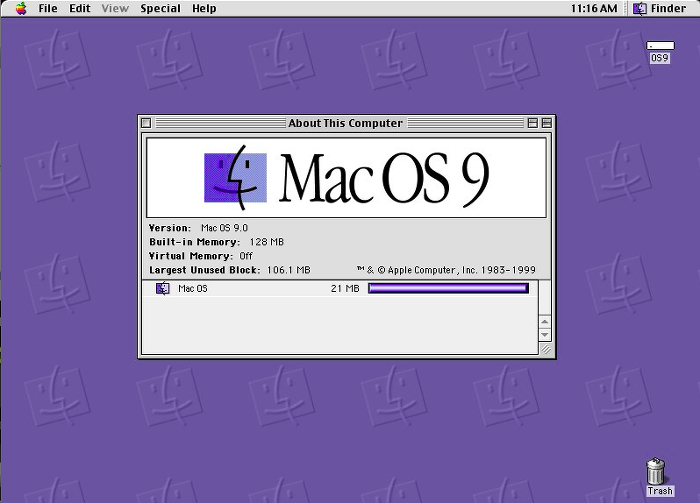Click the Mac OS 9 banner text

385,179
